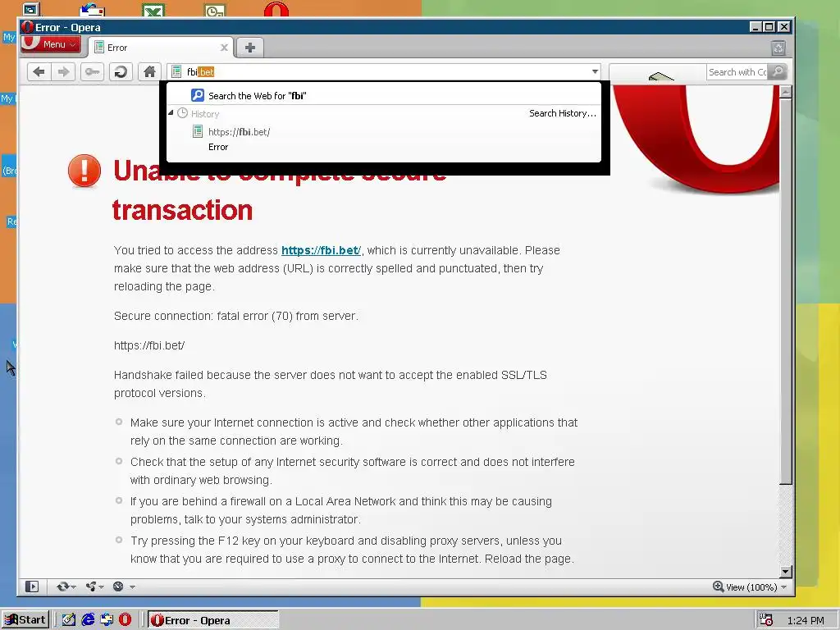Click into the fbi.bet address field
This screenshot has height=630, width=840.
pyautogui.click(x=386, y=72)
